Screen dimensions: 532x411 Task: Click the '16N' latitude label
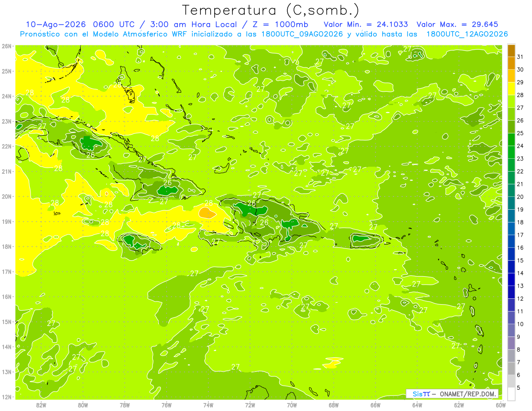7,297
